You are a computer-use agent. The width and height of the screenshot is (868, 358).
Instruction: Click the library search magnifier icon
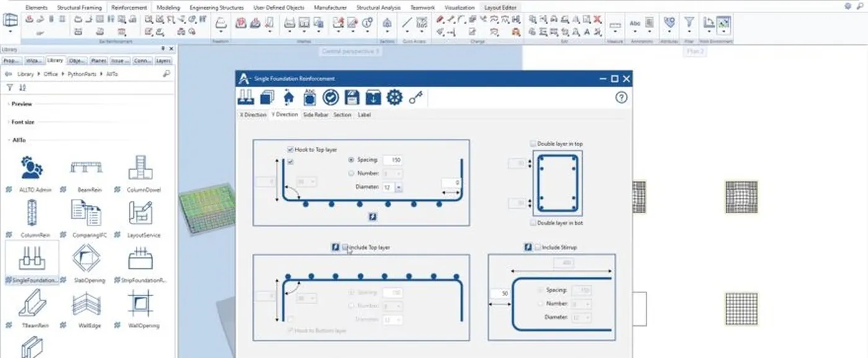[166, 74]
